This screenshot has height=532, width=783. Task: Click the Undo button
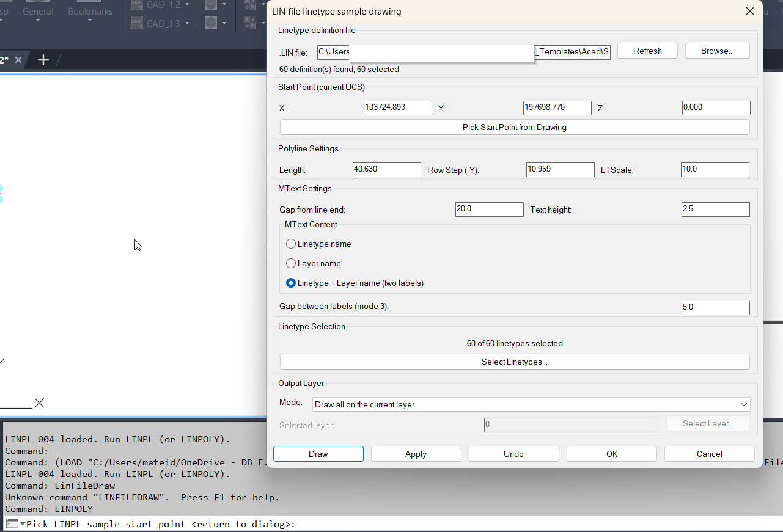pyautogui.click(x=514, y=454)
